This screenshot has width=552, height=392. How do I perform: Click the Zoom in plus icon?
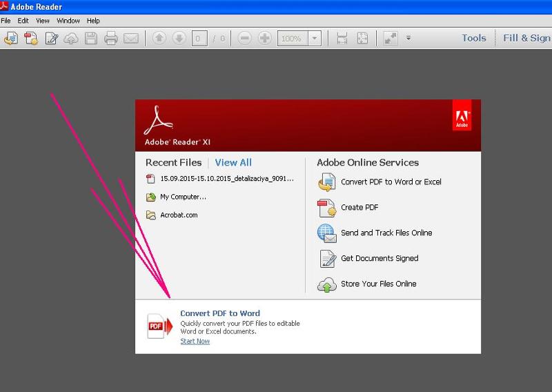tap(264, 39)
